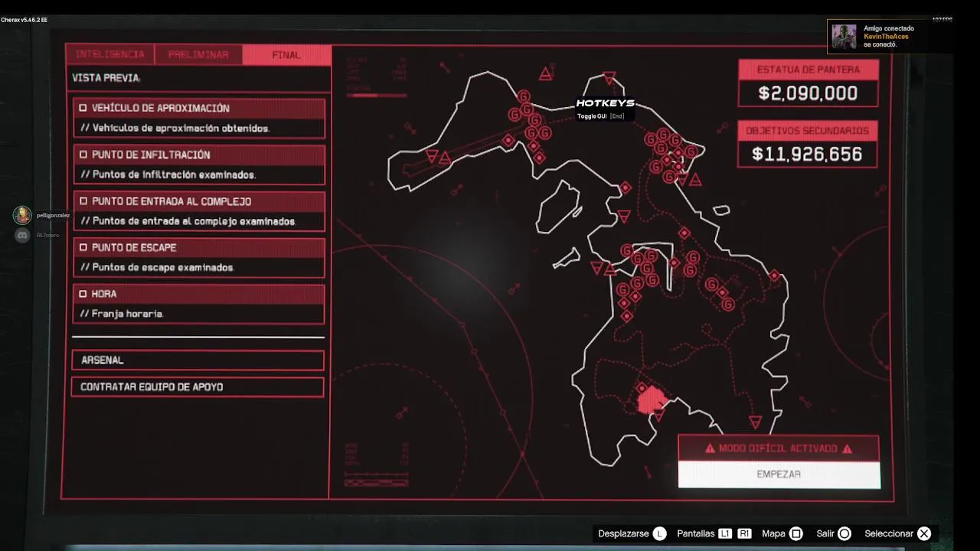This screenshot has width=980, height=551.
Task: Open the ARSENAL option
Action: pyautogui.click(x=198, y=360)
